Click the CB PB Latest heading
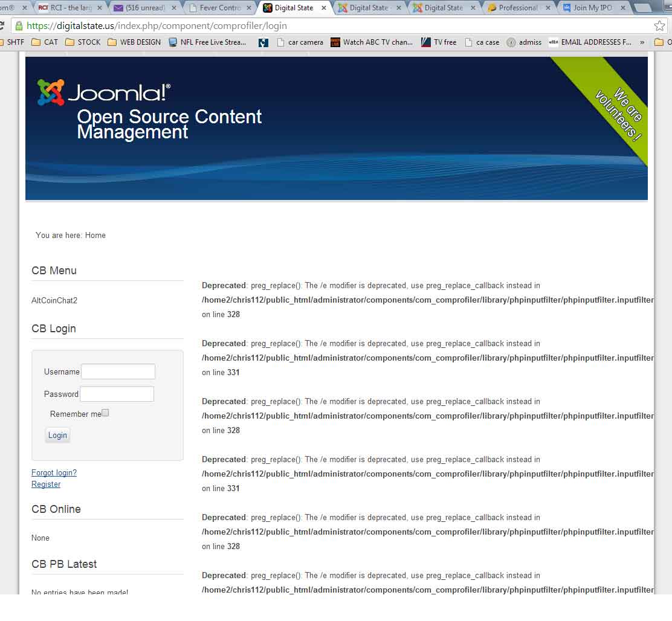Screen dimensions: 672x621 pos(64,564)
